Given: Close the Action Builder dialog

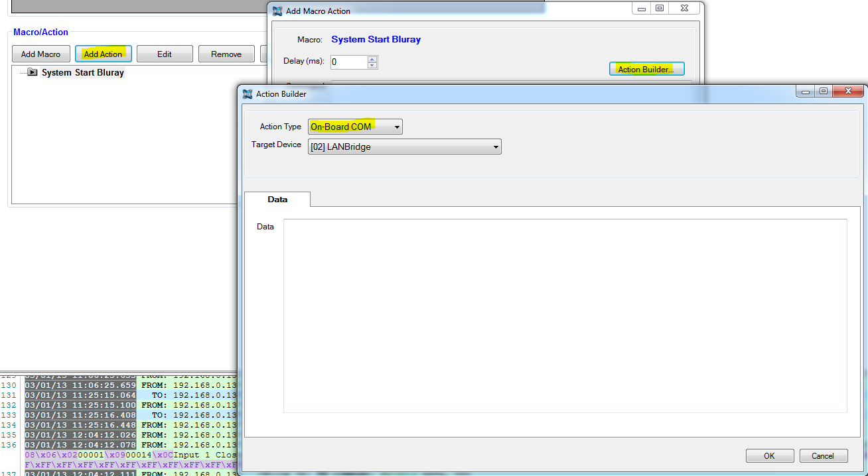Looking at the screenshot, I should 848,91.
